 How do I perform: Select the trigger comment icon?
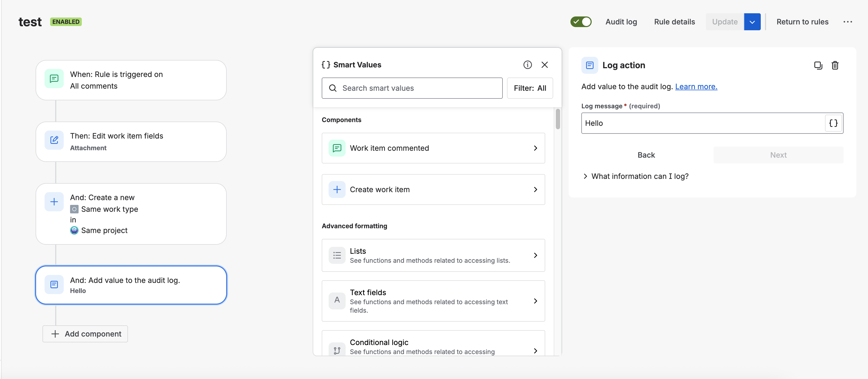(x=54, y=79)
